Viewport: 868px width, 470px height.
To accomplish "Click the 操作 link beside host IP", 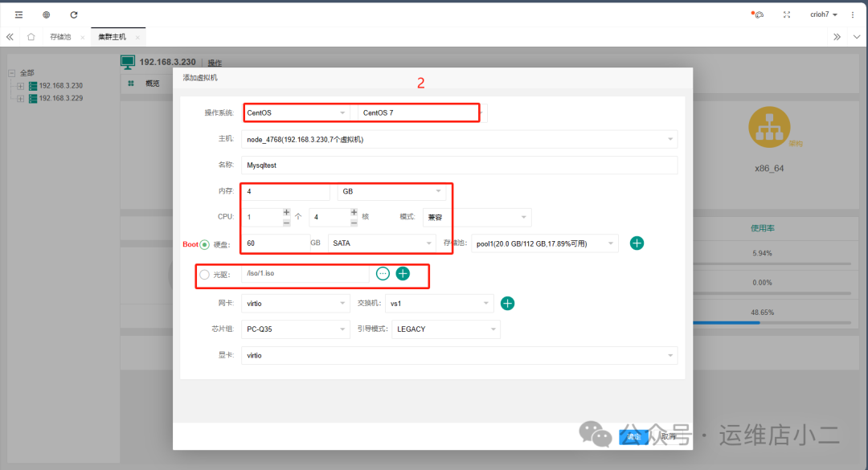I will tap(215, 63).
